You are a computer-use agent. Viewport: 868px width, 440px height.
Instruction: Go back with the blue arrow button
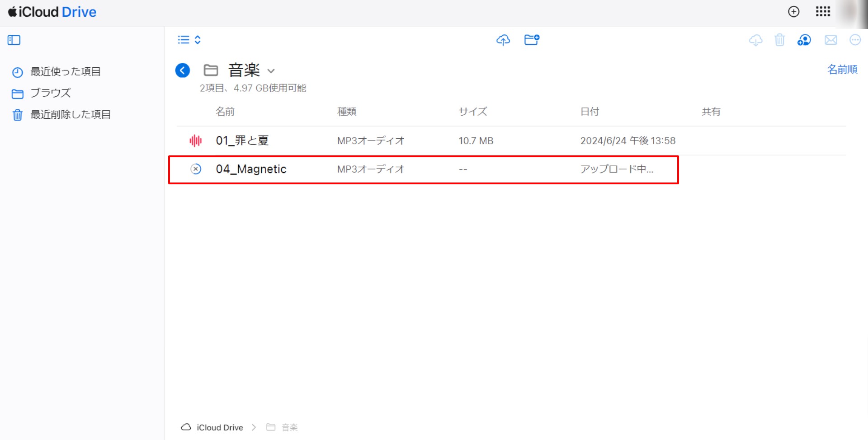coord(183,70)
